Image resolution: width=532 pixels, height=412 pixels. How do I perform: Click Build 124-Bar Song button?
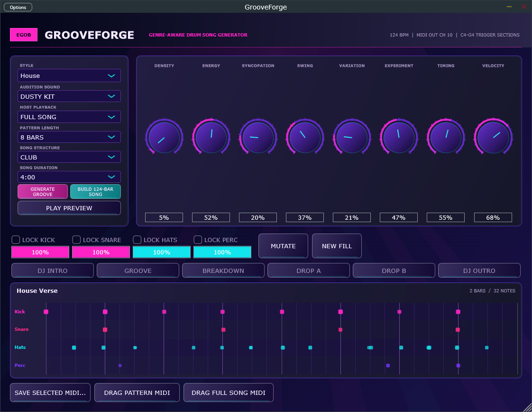(95, 192)
